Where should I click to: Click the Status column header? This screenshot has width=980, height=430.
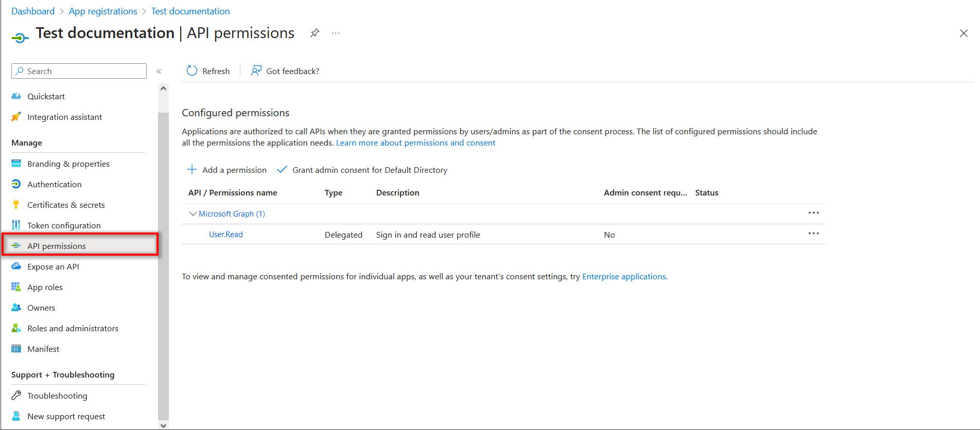pos(707,192)
